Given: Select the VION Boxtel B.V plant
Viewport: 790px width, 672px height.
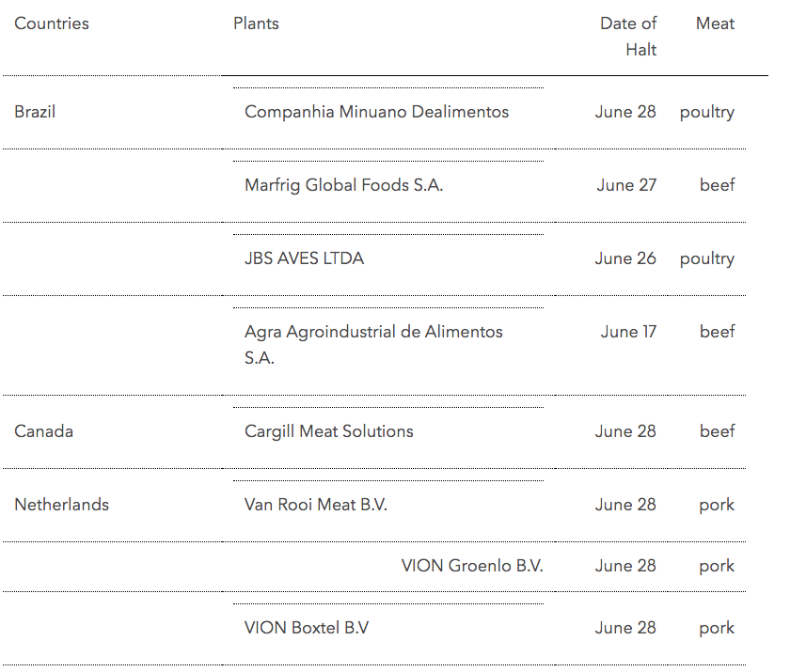Looking at the screenshot, I should click(x=307, y=628).
